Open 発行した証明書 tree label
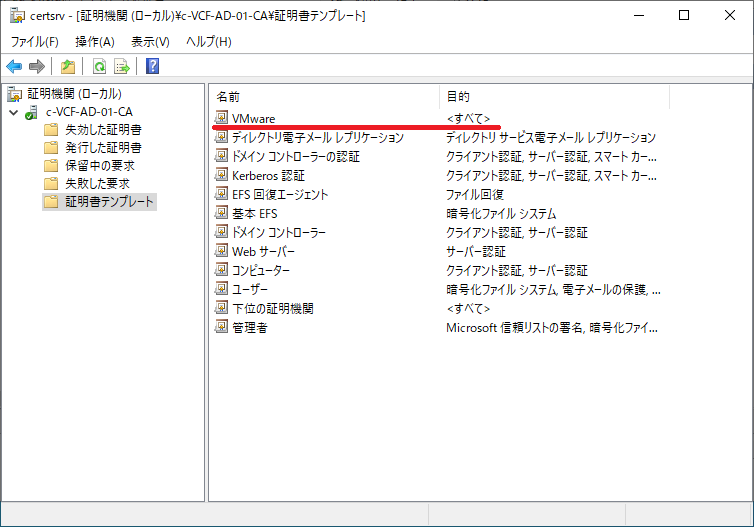This screenshot has width=754, height=527. 103,148
